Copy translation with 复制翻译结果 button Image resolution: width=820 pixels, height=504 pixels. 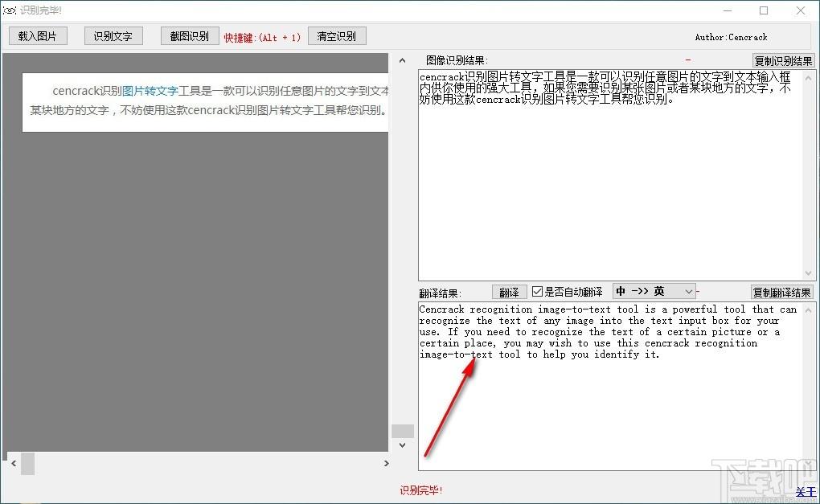pyautogui.click(x=782, y=292)
